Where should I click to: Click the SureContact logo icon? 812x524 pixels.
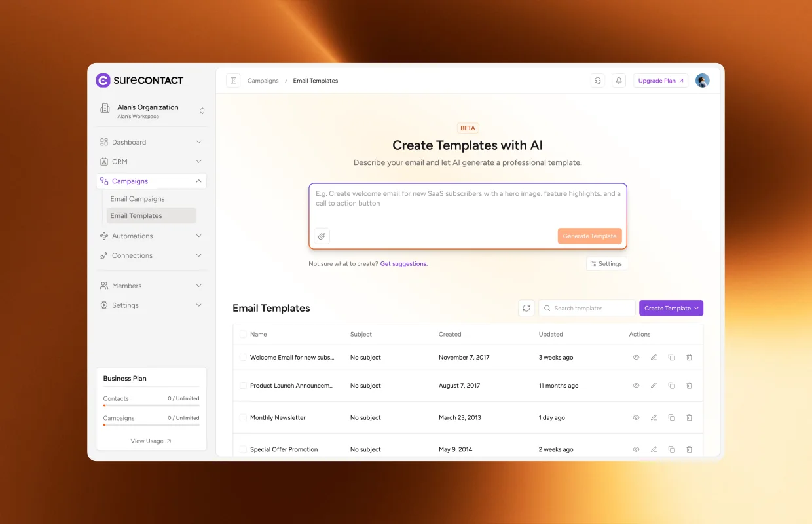(x=103, y=81)
